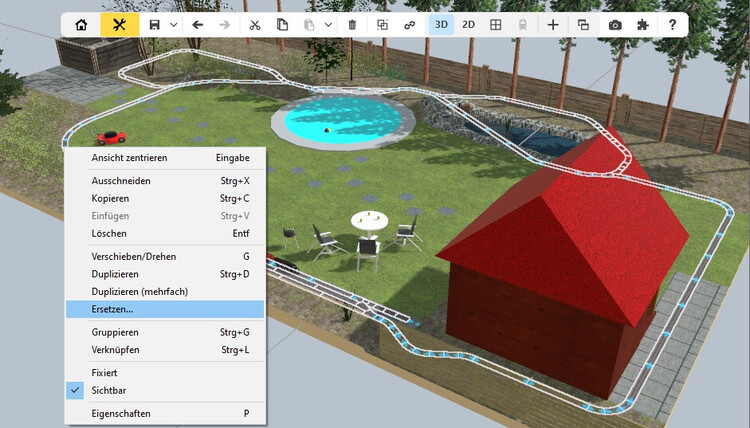Viewport: 750px width, 428px height.
Task: Select 'Einfügen' in context menu
Action: tap(165, 216)
